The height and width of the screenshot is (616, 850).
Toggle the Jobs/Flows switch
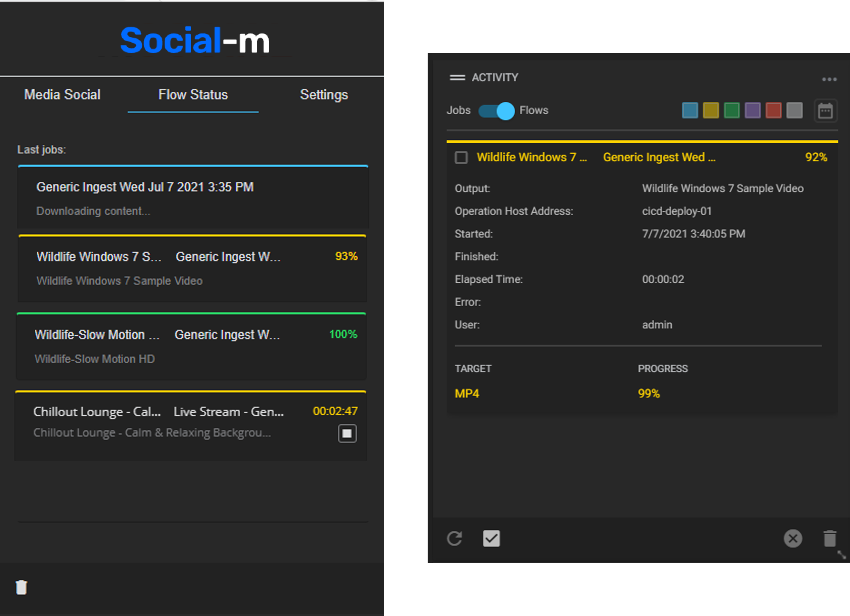(x=496, y=111)
